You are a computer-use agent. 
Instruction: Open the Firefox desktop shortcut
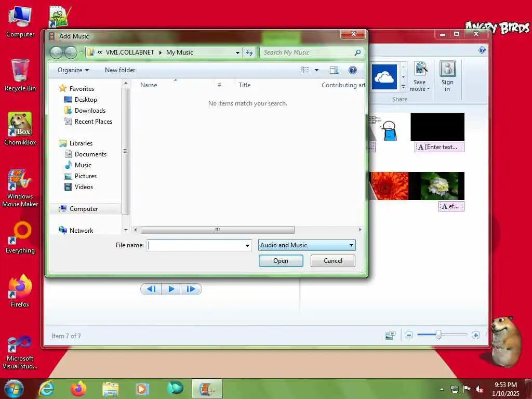coord(20,291)
